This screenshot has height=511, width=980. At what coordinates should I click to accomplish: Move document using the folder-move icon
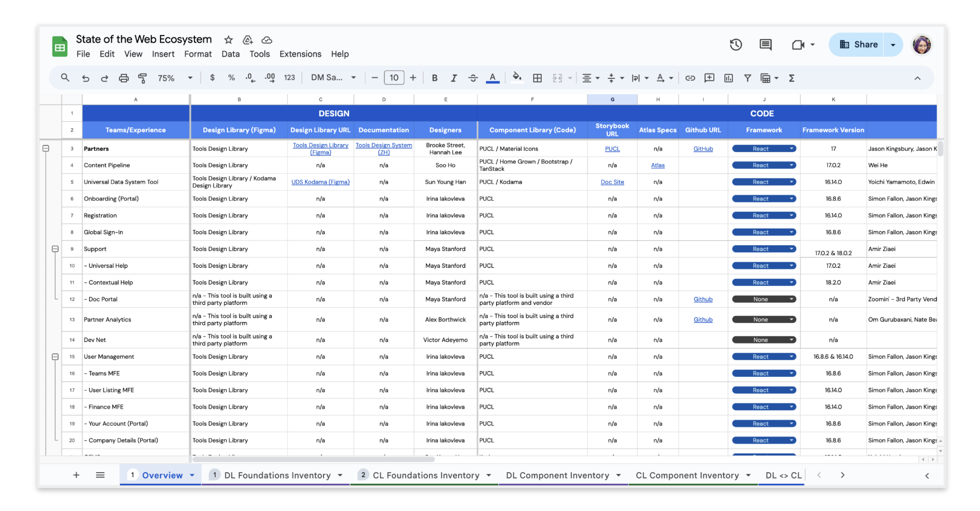pos(247,40)
